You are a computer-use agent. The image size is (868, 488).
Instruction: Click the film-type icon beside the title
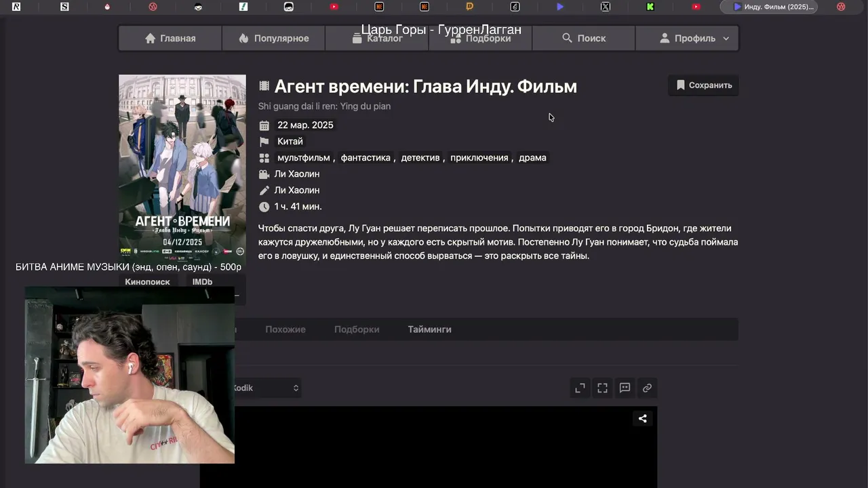click(x=264, y=86)
